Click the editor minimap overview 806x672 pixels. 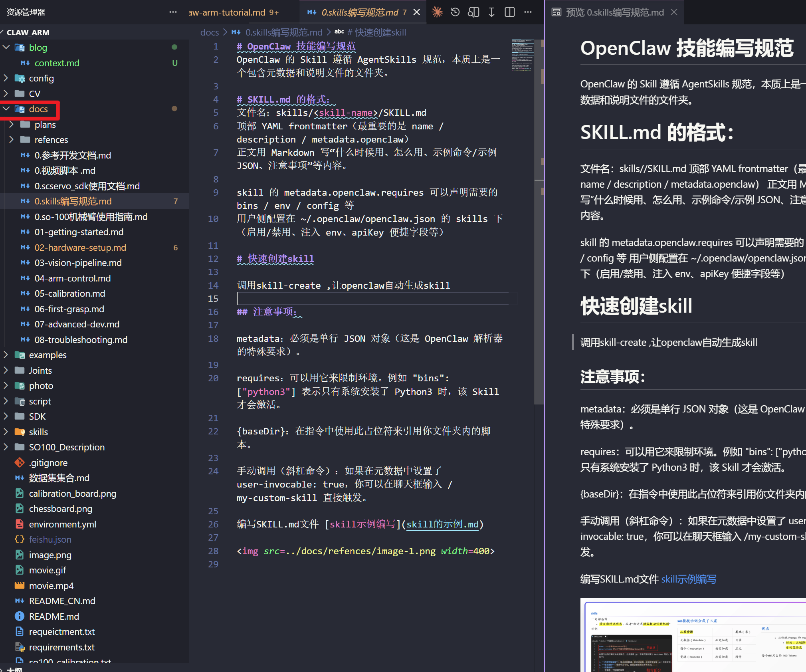pyautogui.click(x=523, y=56)
